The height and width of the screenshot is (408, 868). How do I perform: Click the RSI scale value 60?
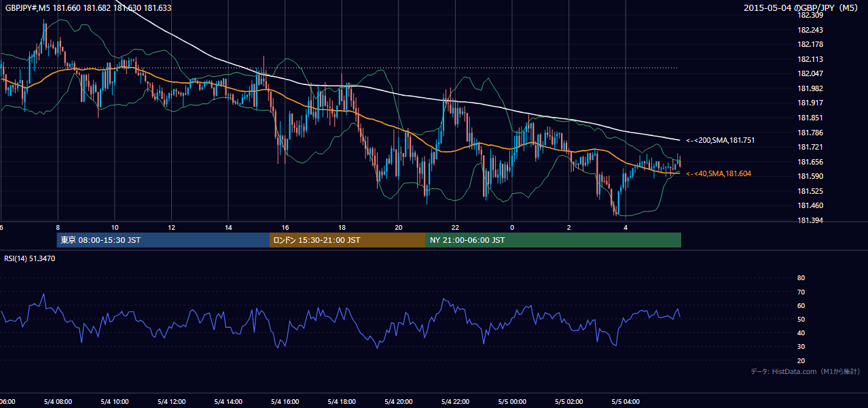click(x=801, y=305)
